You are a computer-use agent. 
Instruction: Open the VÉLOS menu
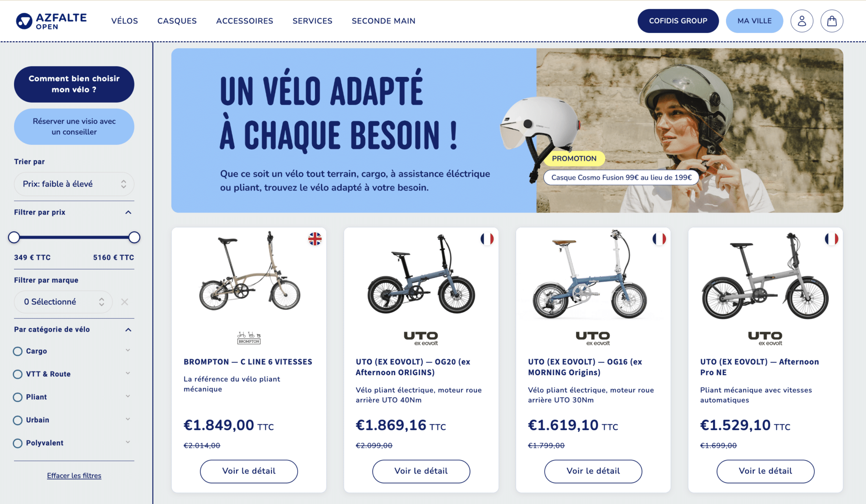tap(124, 21)
